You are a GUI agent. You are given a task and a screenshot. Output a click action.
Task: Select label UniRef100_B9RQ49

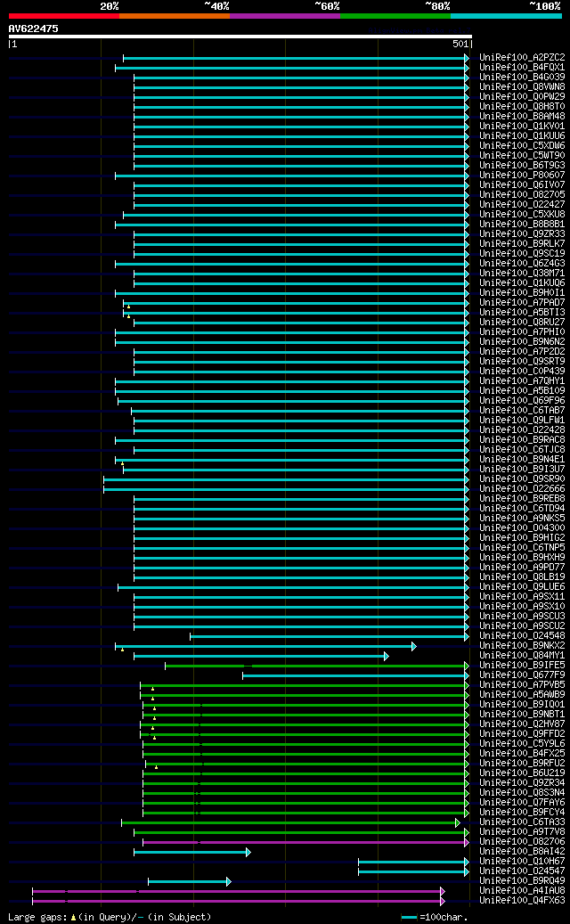(x=522, y=881)
